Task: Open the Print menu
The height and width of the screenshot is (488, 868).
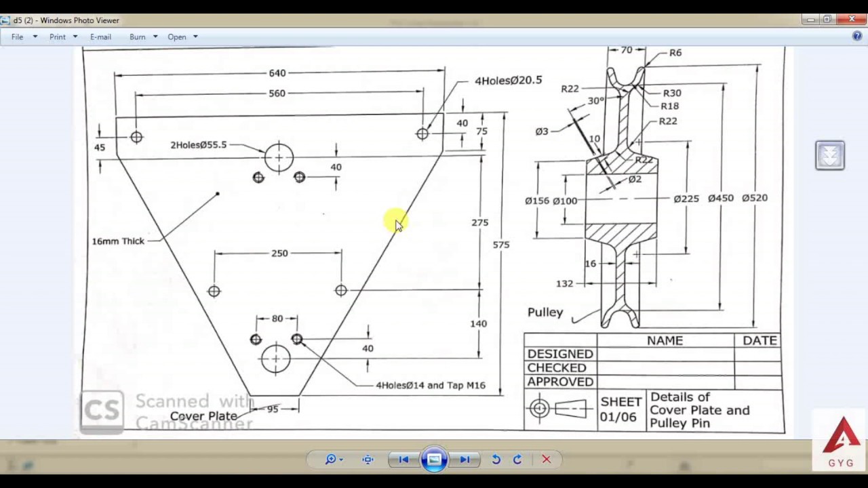Action: point(58,37)
